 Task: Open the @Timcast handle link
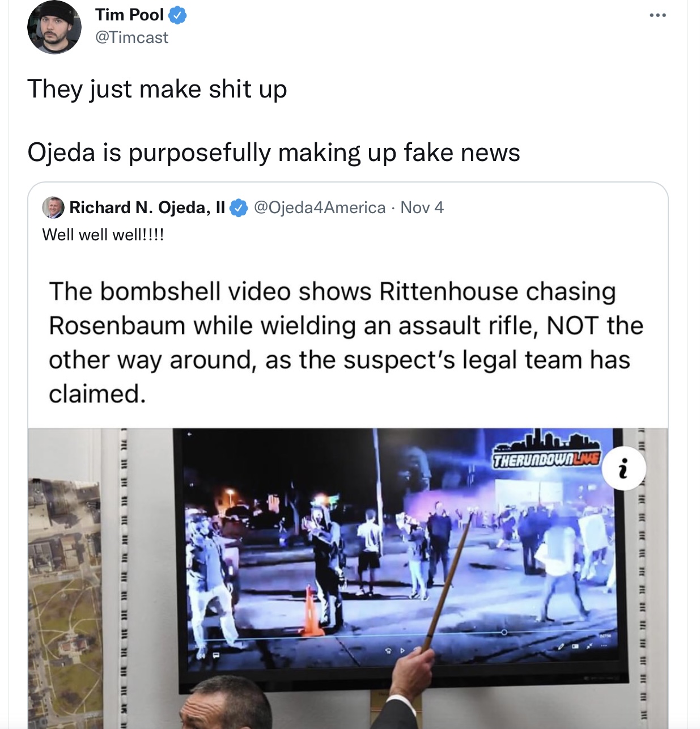[132, 38]
